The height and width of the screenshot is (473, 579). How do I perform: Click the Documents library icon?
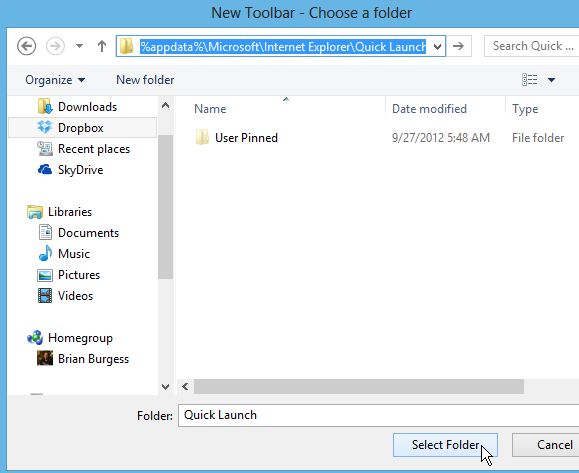(45, 233)
